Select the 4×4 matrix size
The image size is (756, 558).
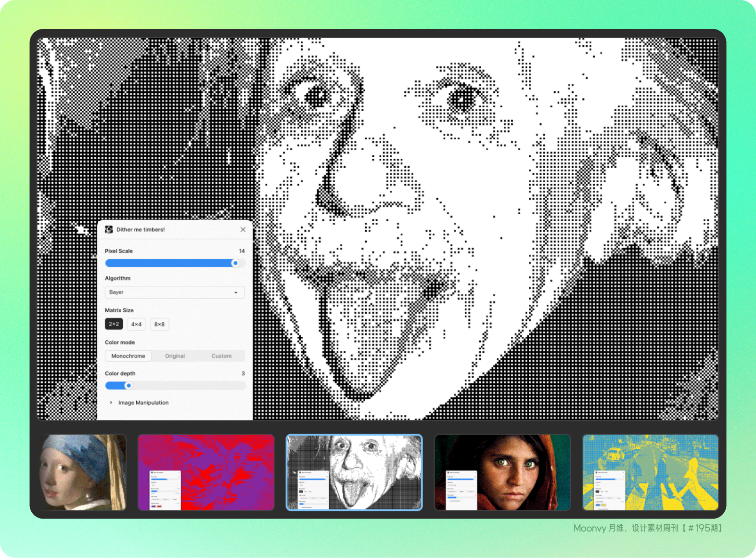pos(136,324)
